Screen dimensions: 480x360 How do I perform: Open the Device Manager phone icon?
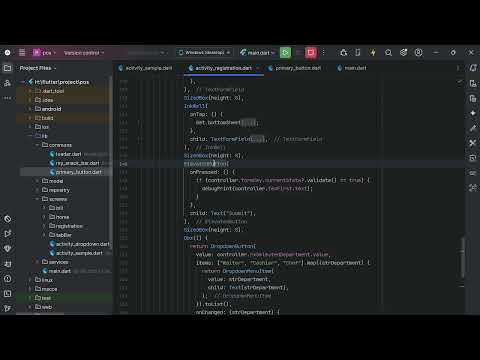(358, 52)
